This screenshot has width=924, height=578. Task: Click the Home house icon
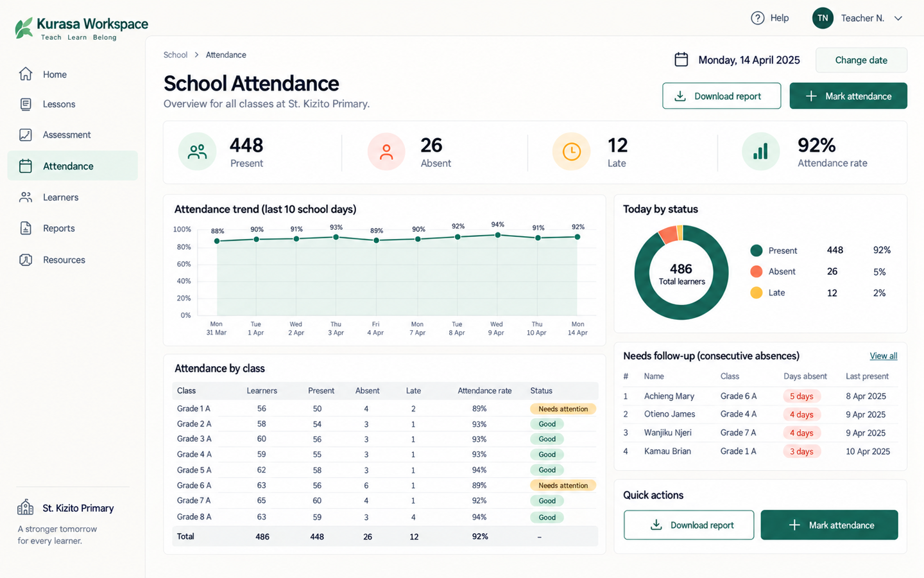pyautogui.click(x=26, y=74)
